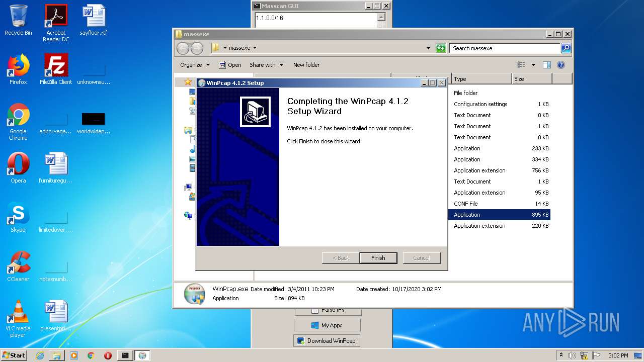
Task: Click My Apps button in Masscan GUI
Action: tap(327, 325)
